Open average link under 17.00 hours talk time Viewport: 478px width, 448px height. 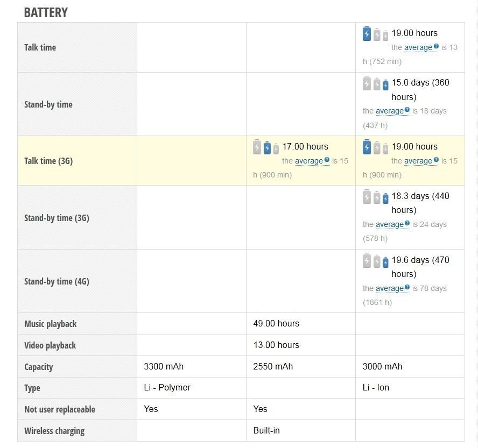[309, 161]
